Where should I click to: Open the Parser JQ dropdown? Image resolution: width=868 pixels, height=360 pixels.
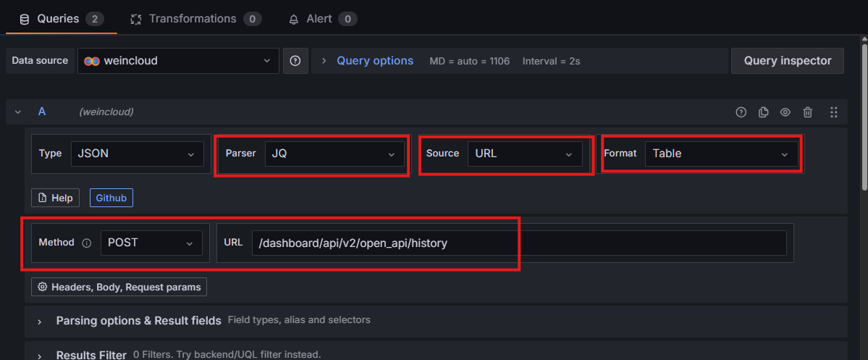click(334, 154)
